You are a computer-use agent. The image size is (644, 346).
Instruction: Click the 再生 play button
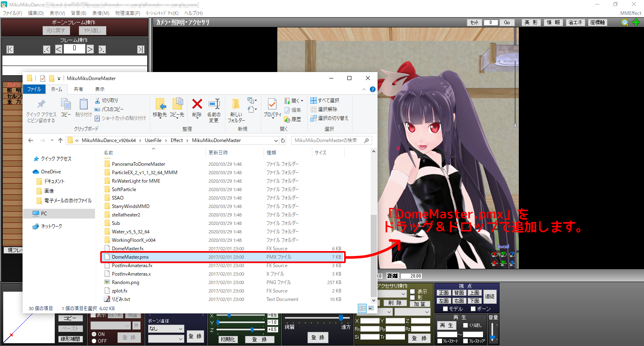pos(447,325)
